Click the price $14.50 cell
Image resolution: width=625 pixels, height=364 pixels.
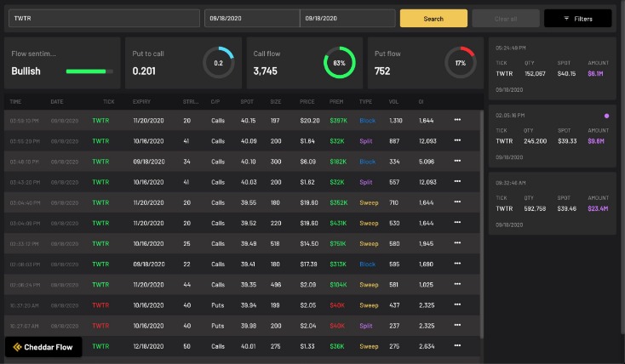309,243
